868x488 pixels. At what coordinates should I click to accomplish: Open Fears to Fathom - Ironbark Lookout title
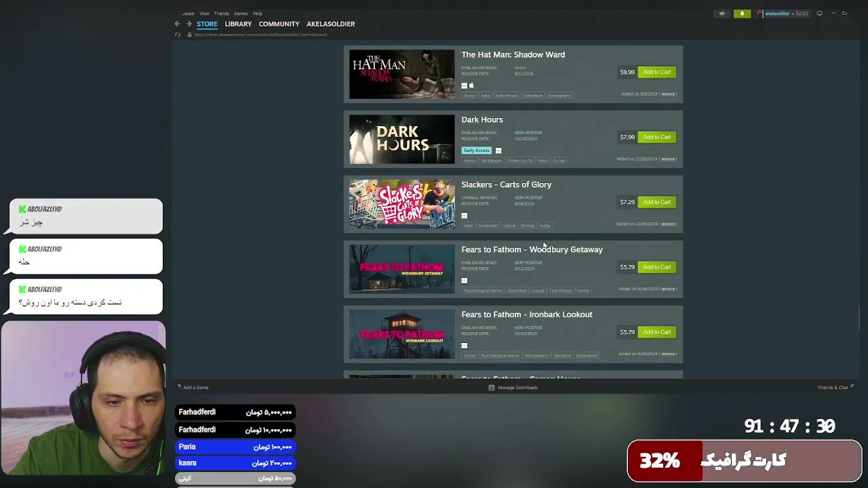coord(527,315)
